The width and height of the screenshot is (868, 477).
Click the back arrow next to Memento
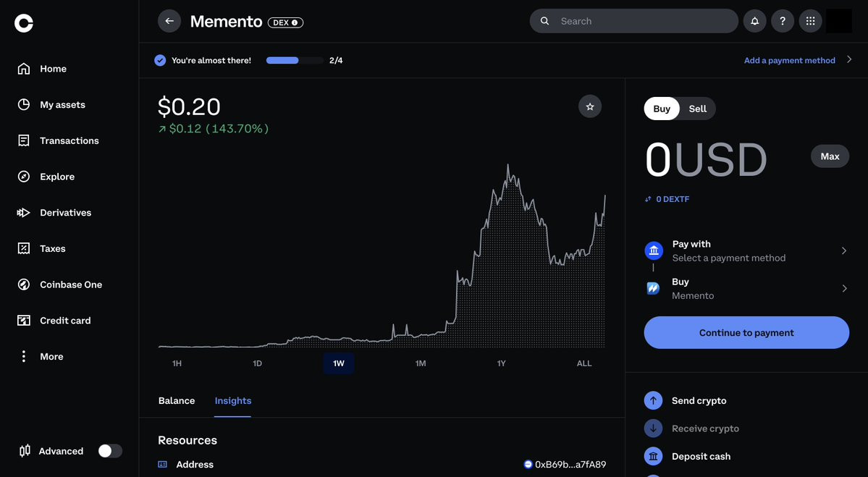[x=169, y=21]
